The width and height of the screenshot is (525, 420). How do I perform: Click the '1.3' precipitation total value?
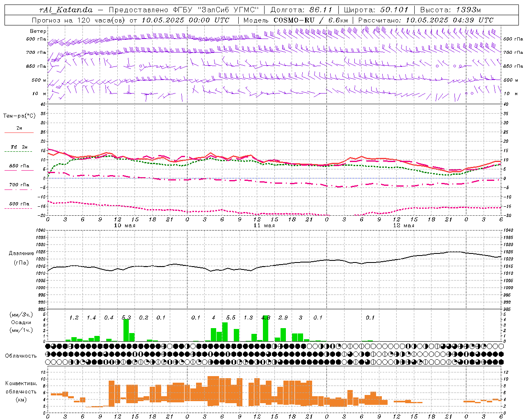coord(248,318)
